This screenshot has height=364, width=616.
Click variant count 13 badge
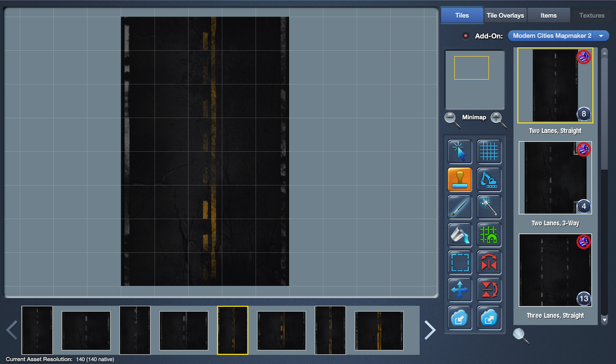point(583,299)
